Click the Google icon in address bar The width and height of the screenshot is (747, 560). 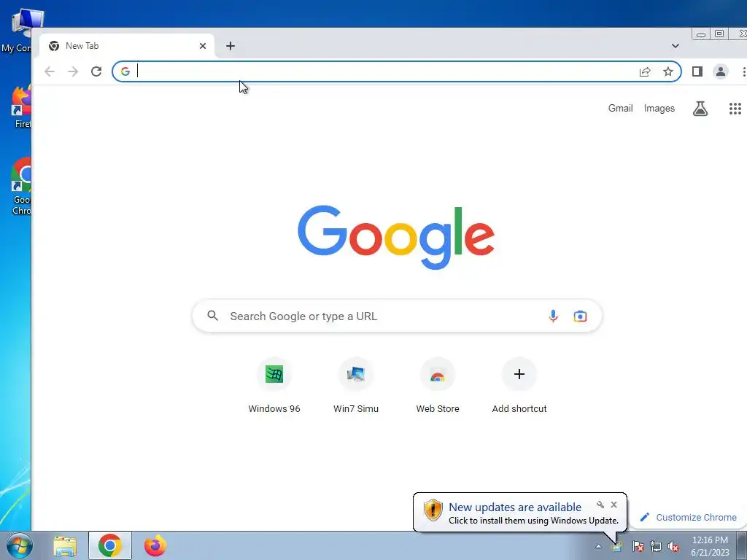[125, 71]
